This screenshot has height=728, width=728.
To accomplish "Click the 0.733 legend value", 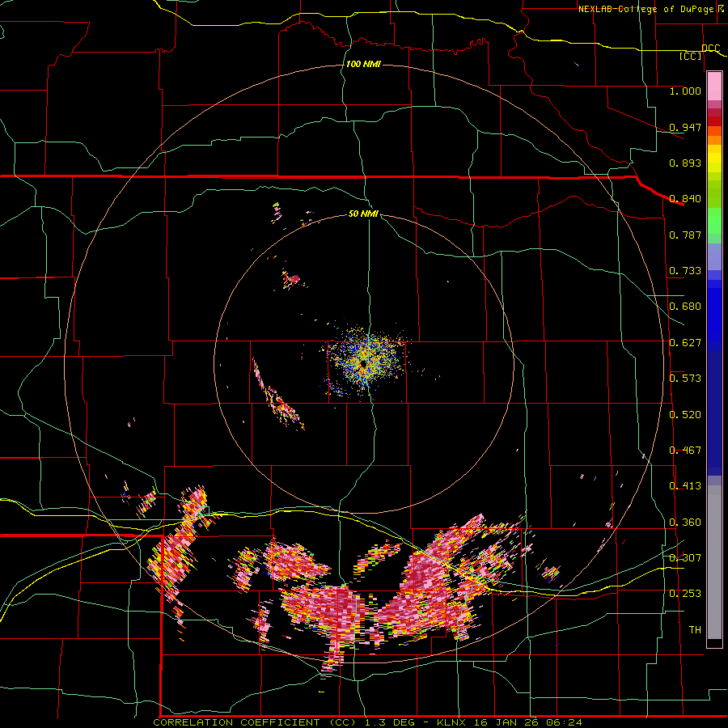I will [x=685, y=271].
